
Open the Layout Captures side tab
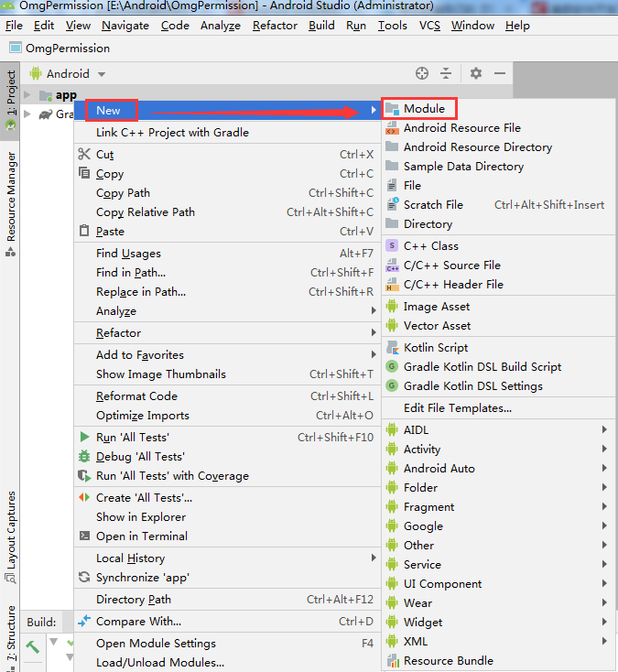click(10, 537)
